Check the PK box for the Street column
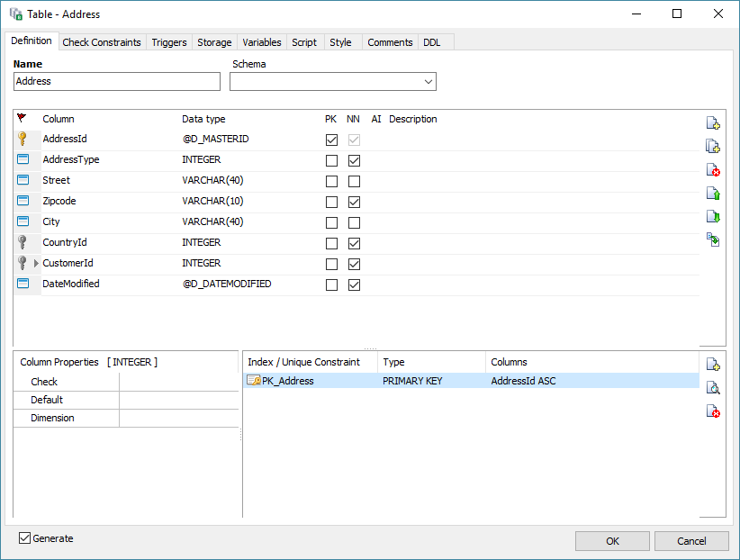This screenshot has width=740, height=560. click(x=332, y=181)
